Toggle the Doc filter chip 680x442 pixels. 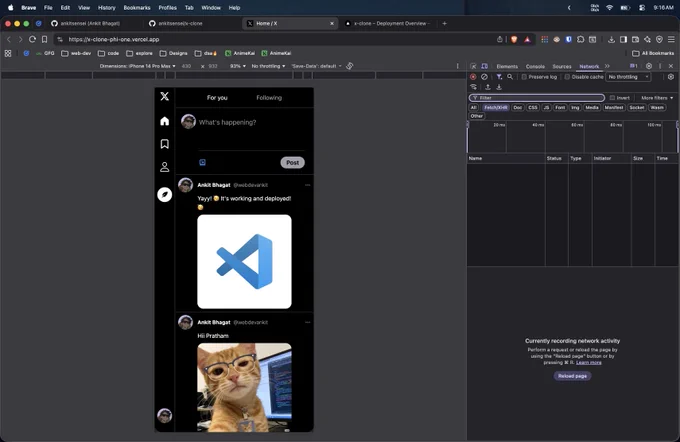518,107
